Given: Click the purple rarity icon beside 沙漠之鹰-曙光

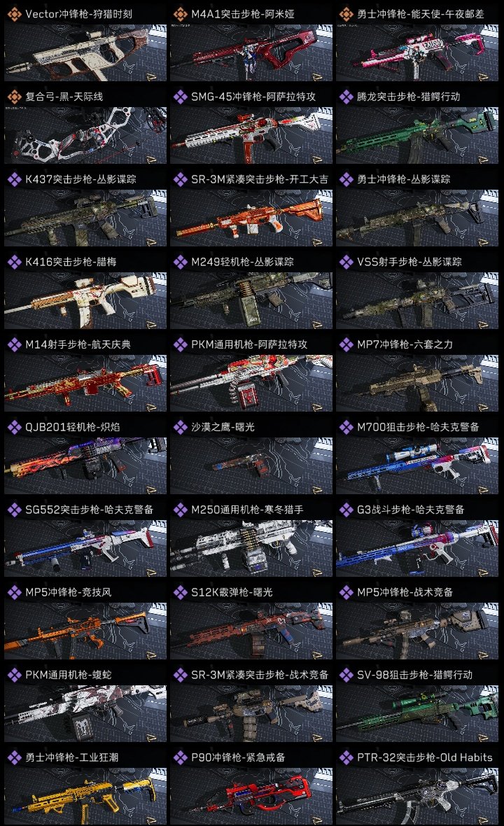Looking at the screenshot, I should pyautogui.click(x=180, y=427).
